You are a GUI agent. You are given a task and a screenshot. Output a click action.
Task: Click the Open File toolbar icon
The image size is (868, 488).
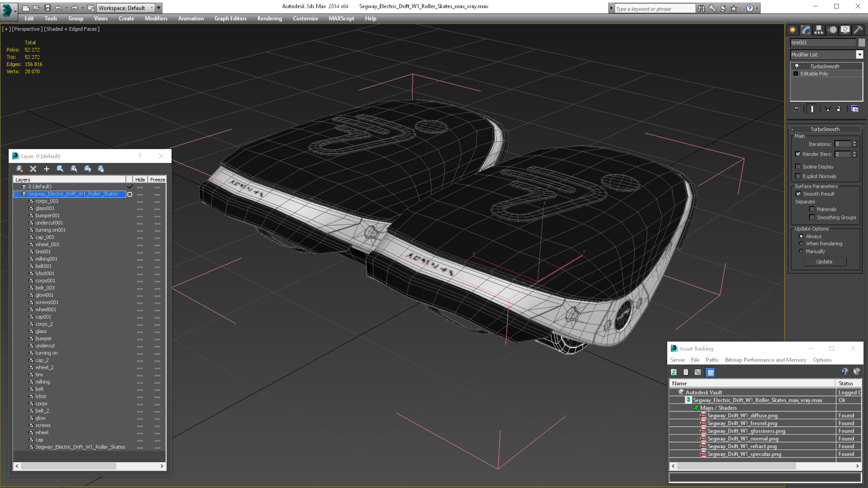click(37, 8)
